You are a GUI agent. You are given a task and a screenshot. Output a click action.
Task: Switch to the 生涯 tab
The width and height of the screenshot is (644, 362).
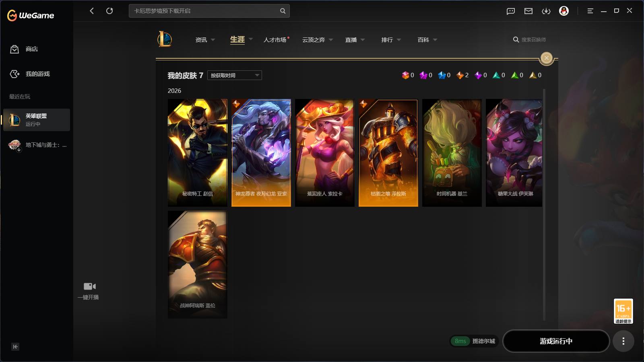(x=237, y=39)
